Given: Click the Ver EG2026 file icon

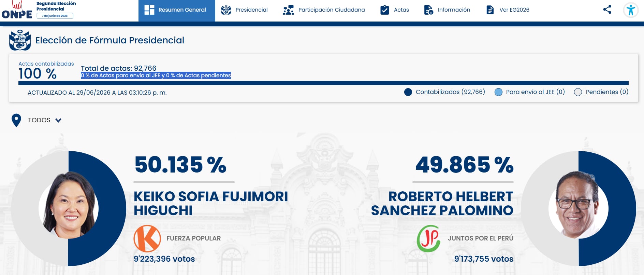Looking at the screenshot, I should point(490,10).
